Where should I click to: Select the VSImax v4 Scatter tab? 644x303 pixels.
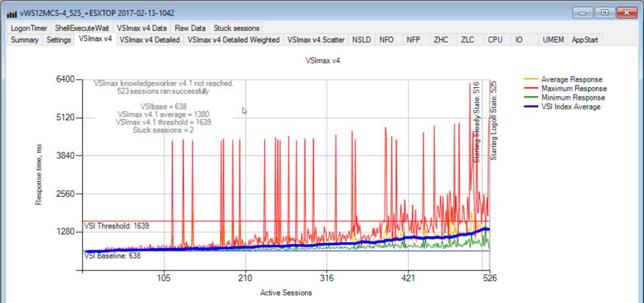(316, 40)
